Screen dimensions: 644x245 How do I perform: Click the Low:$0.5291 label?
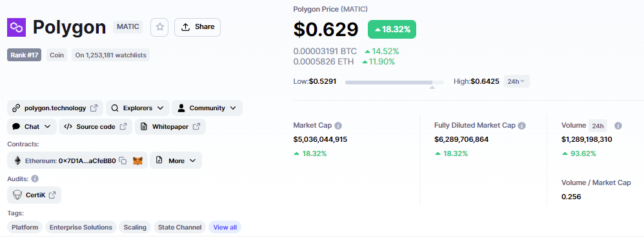pyautogui.click(x=315, y=81)
